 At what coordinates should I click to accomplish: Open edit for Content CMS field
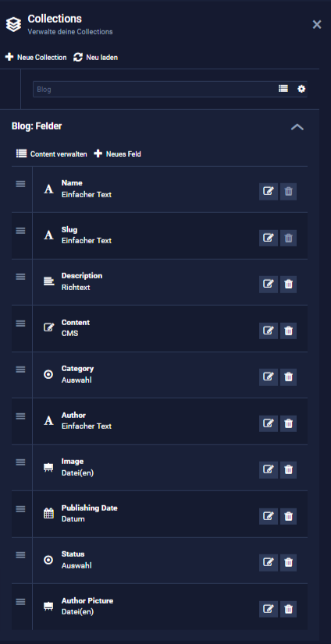[x=269, y=331]
